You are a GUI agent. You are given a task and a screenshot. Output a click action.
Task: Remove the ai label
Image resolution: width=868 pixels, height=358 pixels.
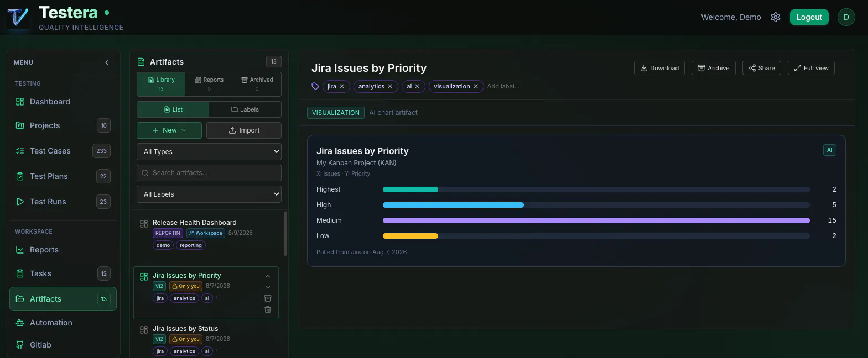point(417,86)
